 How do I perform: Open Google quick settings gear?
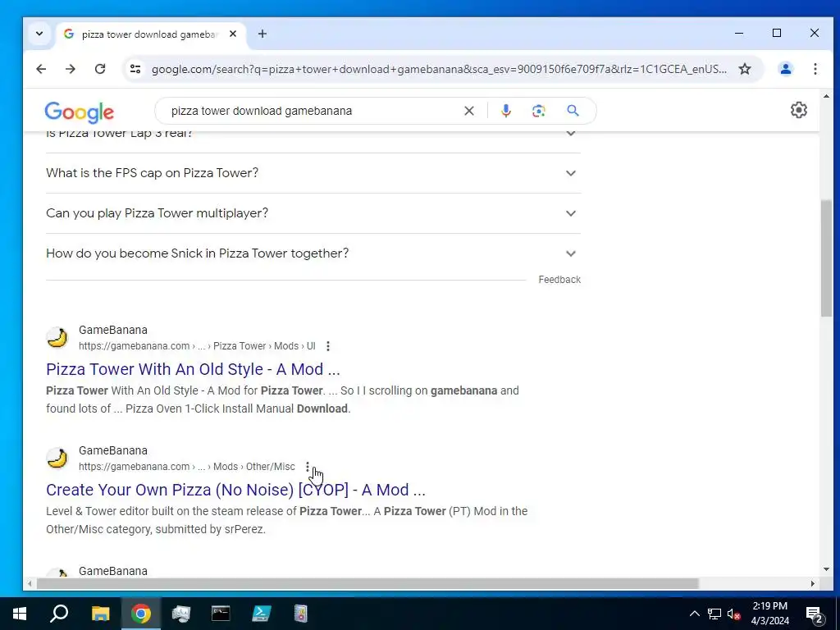[x=798, y=110]
